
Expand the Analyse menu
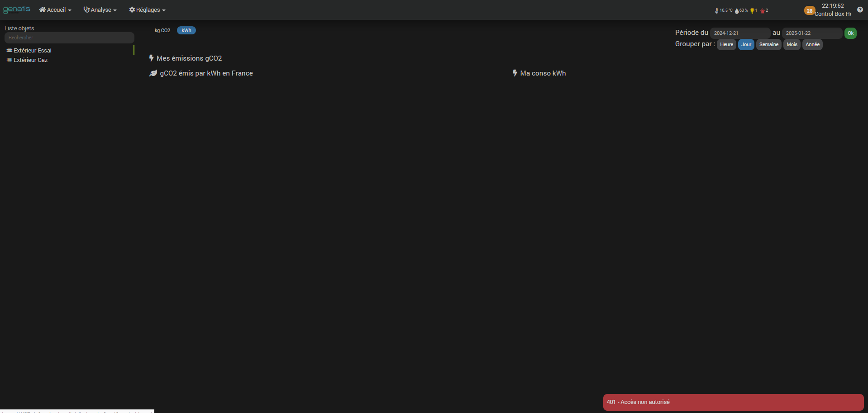[x=100, y=10]
